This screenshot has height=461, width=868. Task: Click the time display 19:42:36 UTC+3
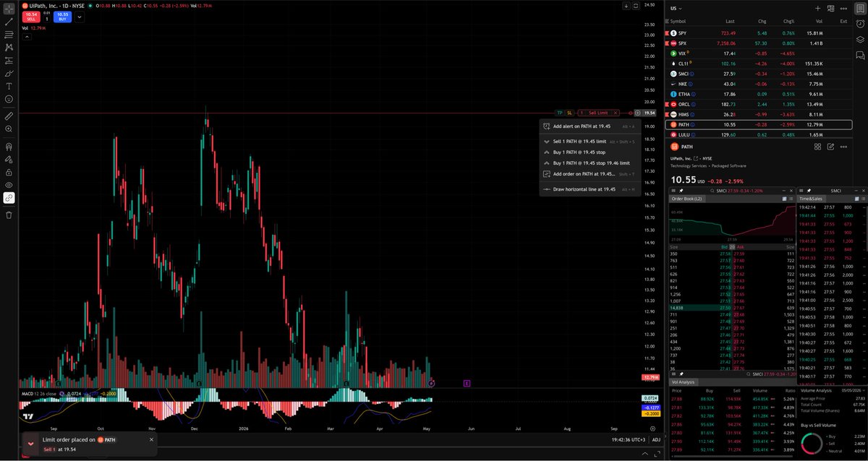coord(628,439)
